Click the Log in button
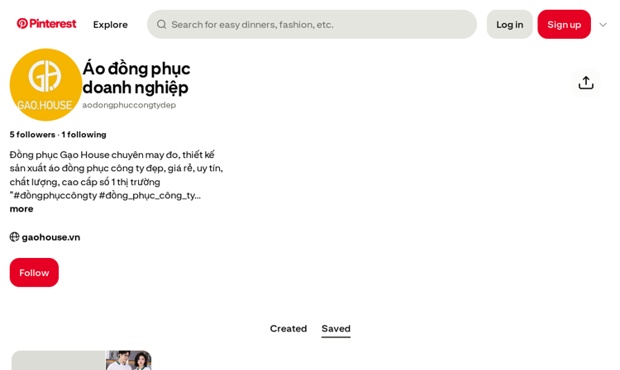The image size is (620, 370). coord(509,25)
